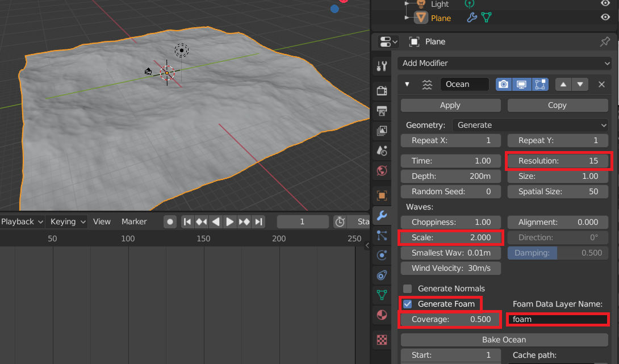Open the Output properties tab
The image size is (619, 364).
[382, 111]
